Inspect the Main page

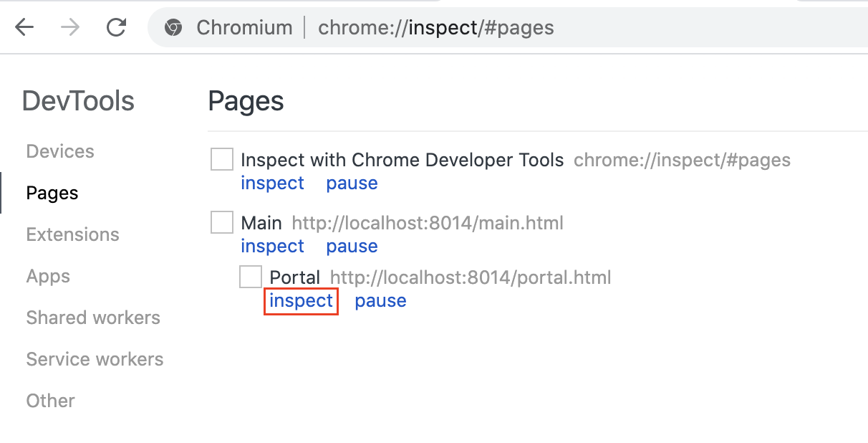point(272,246)
